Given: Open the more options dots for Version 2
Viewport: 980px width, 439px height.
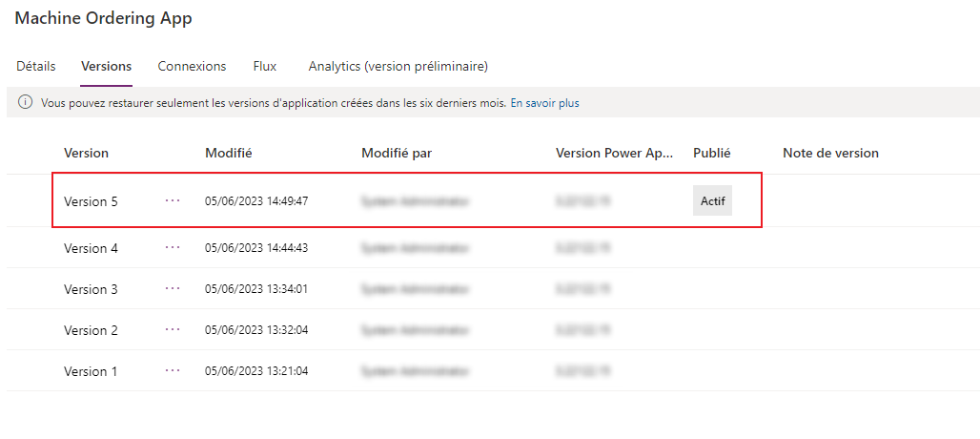Looking at the screenshot, I should click(173, 329).
